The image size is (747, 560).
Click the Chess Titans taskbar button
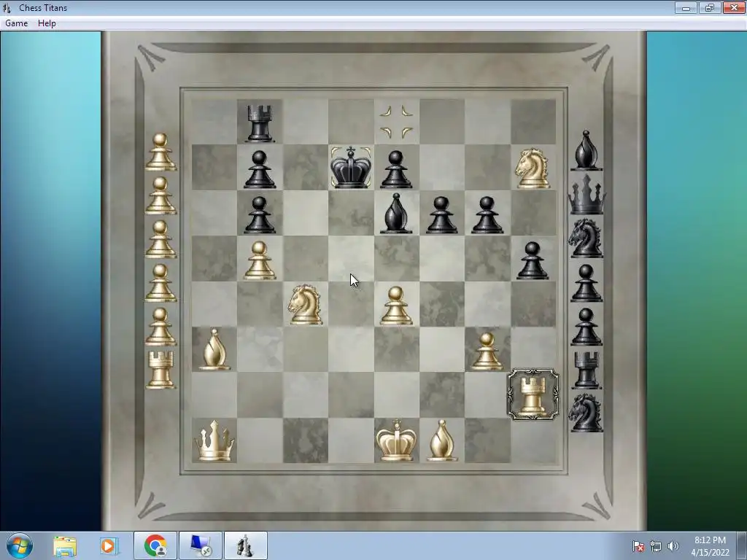click(x=246, y=545)
